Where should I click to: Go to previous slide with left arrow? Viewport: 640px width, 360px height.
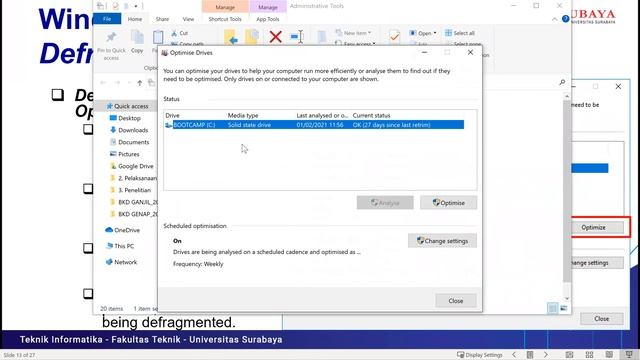(x=514, y=355)
